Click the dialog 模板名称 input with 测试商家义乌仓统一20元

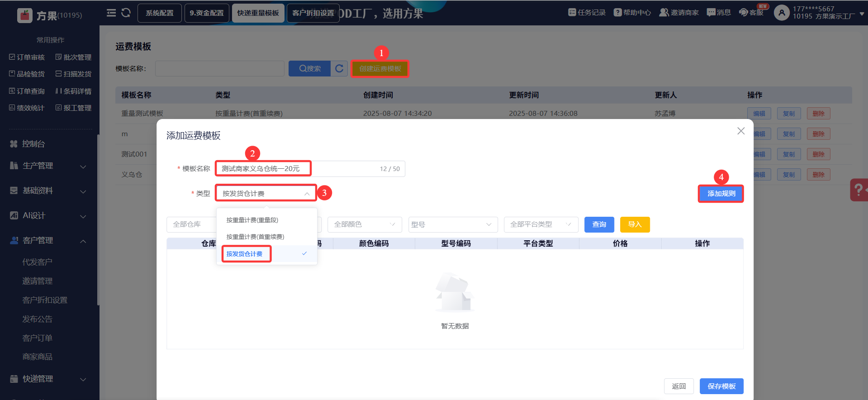click(310, 169)
